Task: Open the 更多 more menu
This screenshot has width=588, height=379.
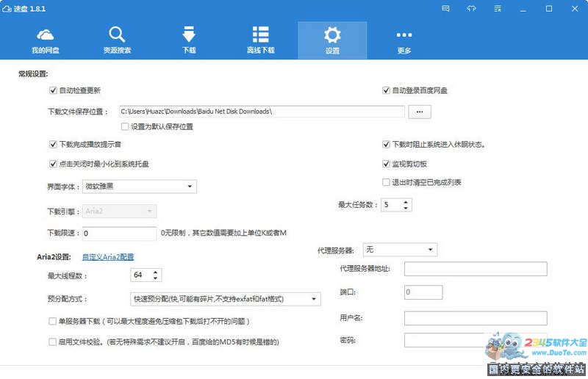Action: (x=404, y=40)
